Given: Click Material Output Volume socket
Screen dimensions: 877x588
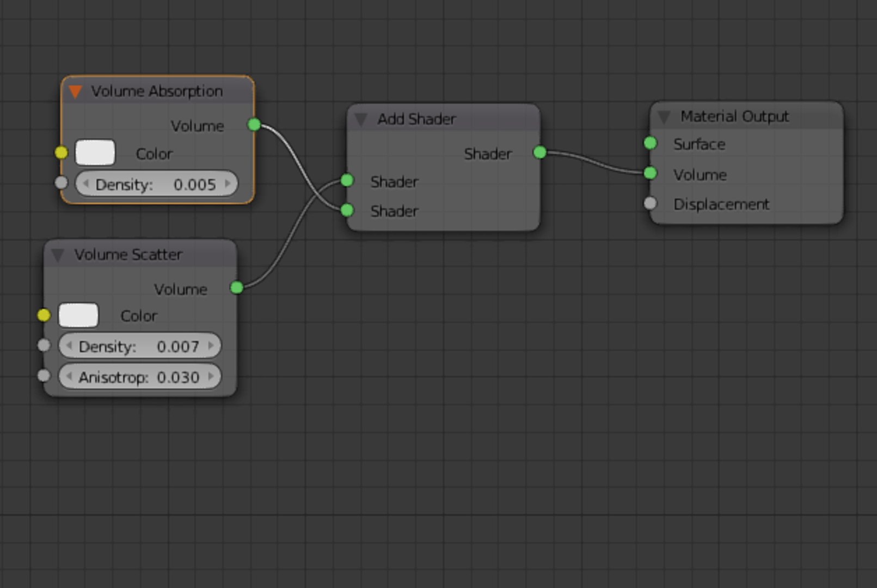Looking at the screenshot, I should click(650, 173).
